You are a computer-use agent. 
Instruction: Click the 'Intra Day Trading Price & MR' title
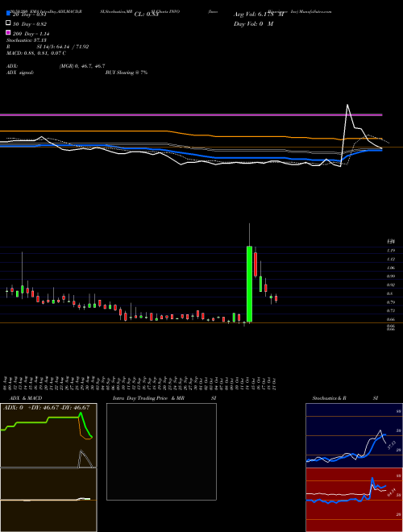(148, 398)
